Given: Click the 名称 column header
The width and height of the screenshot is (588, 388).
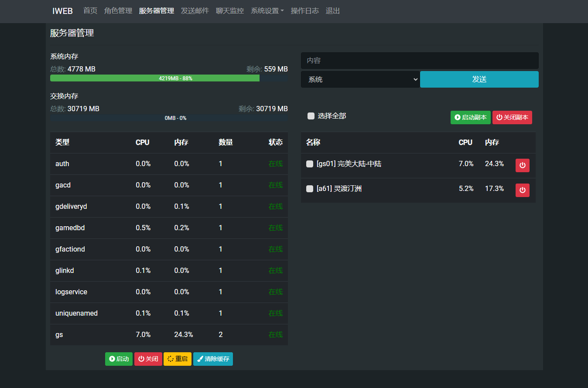Looking at the screenshot, I should tap(313, 143).
